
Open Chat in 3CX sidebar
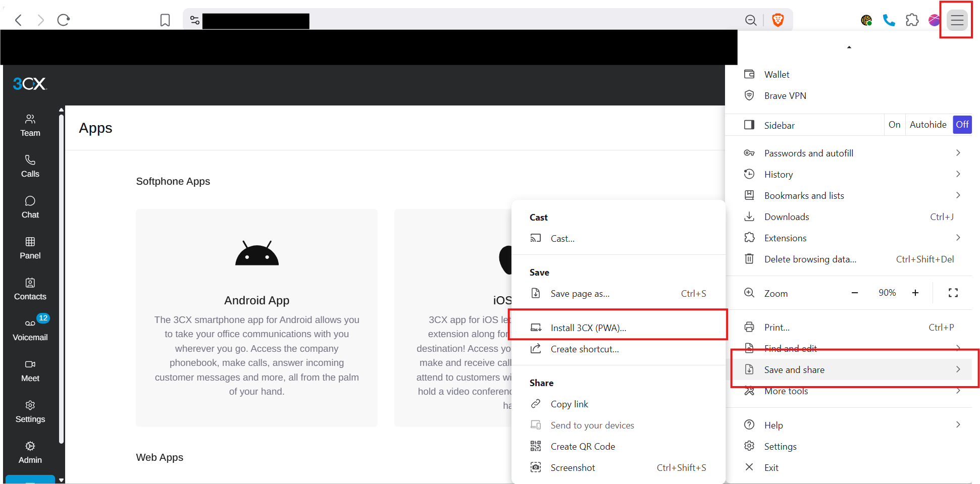(x=30, y=207)
